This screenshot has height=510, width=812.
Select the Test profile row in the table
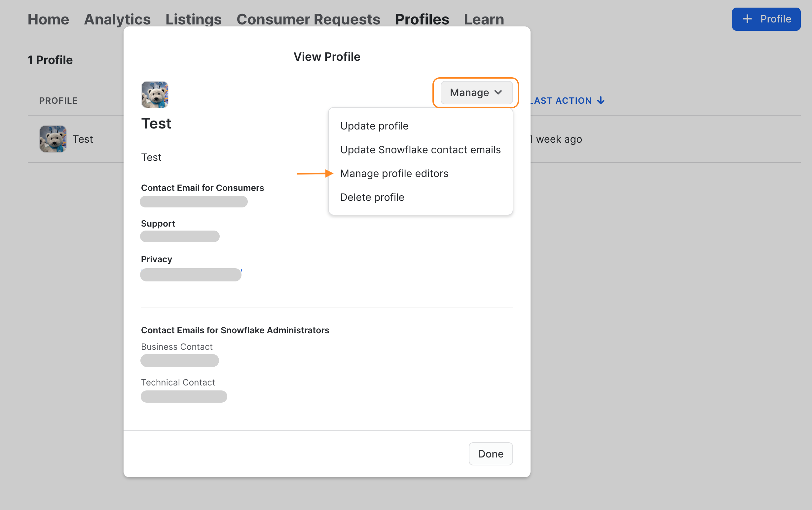point(83,139)
